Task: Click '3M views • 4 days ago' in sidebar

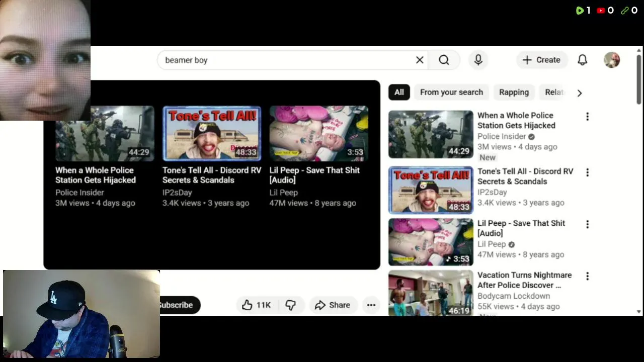Action: [517, 147]
